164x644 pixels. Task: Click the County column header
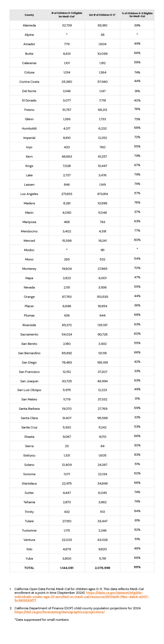pos(29,15)
